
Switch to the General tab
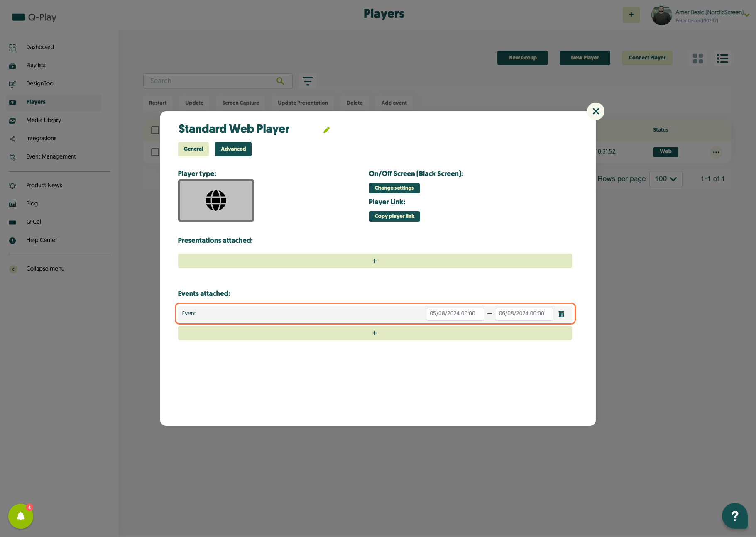[193, 149]
